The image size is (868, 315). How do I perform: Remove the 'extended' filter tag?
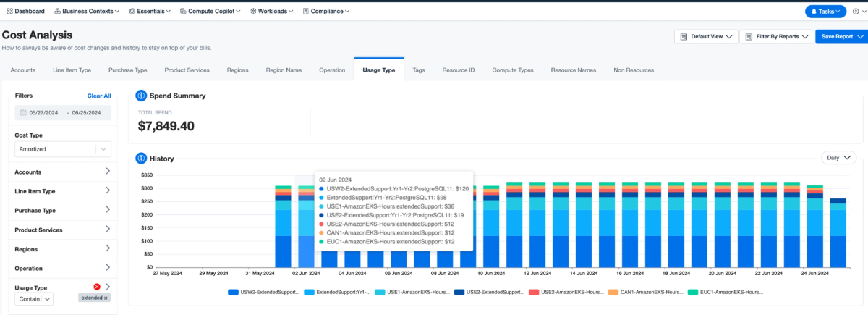pyautogui.click(x=106, y=298)
